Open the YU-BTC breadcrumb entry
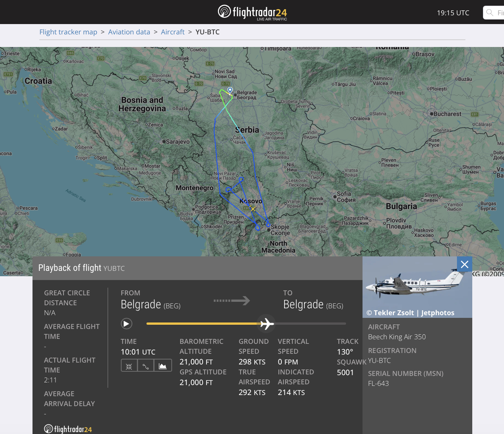 pyautogui.click(x=208, y=32)
